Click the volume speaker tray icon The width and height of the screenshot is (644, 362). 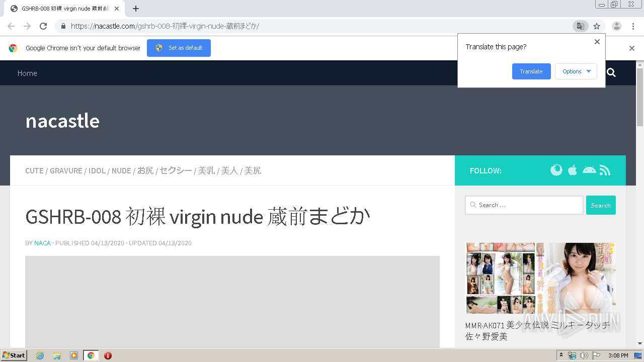pyautogui.click(x=584, y=355)
